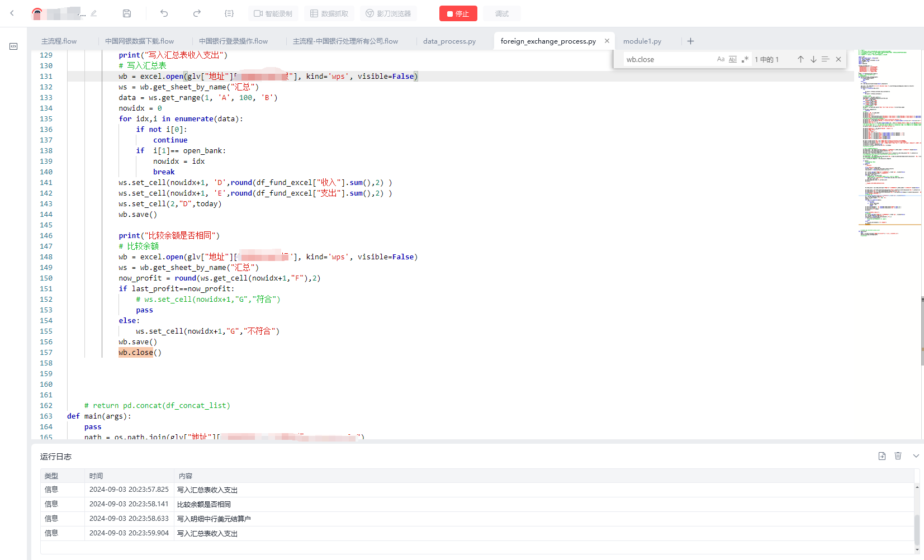Collapse the 运行日志 panel

pos(916,456)
